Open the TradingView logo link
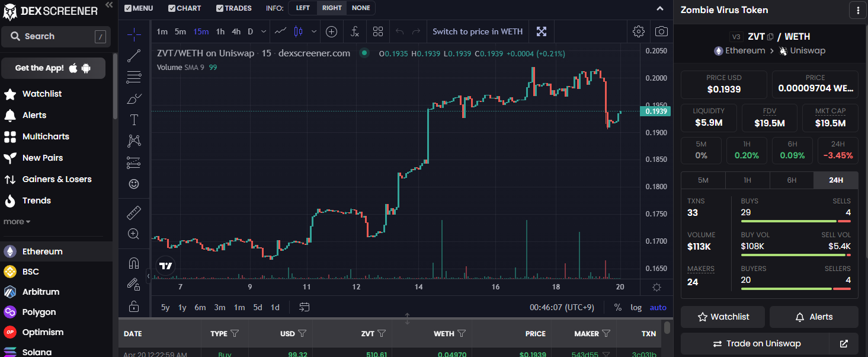This screenshot has height=357, width=868. pos(166,266)
